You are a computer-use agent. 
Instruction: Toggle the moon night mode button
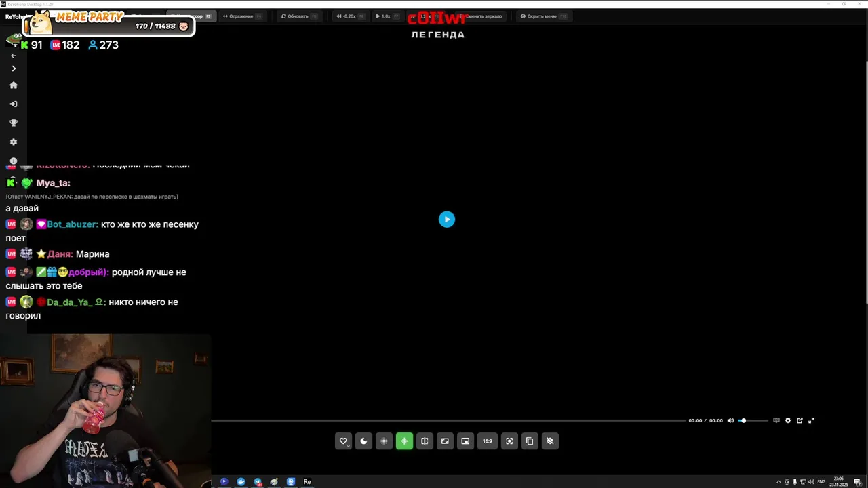(363, 441)
